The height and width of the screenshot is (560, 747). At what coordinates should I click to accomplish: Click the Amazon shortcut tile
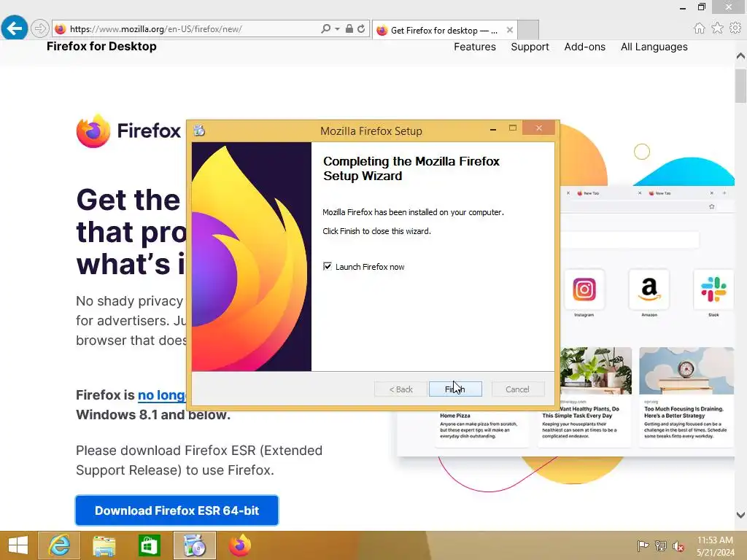(x=649, y=289)
